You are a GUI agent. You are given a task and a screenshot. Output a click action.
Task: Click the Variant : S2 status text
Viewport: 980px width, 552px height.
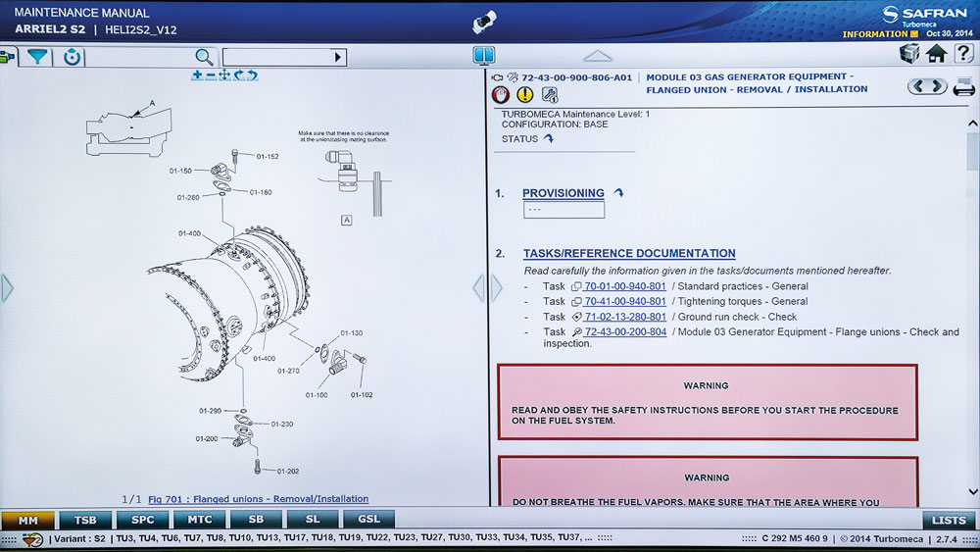[79, 539]
